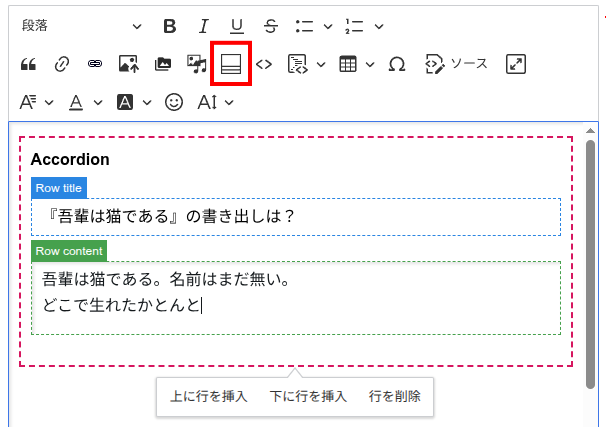
Task: Click the text alignment style icon
Action: 28,102
